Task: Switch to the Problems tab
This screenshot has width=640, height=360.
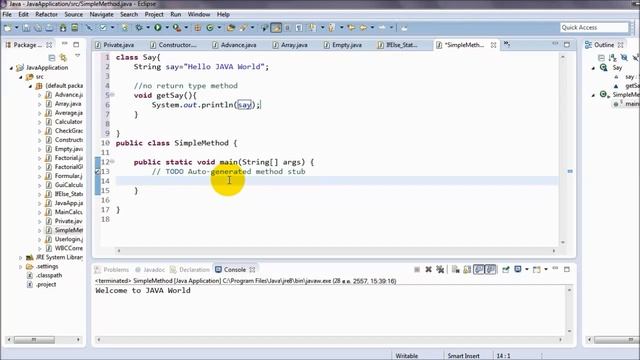Action: point(111,270)
